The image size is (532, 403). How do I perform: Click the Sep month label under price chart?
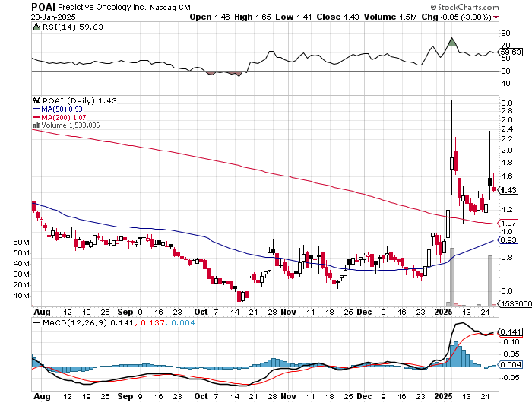pos(125,312)
